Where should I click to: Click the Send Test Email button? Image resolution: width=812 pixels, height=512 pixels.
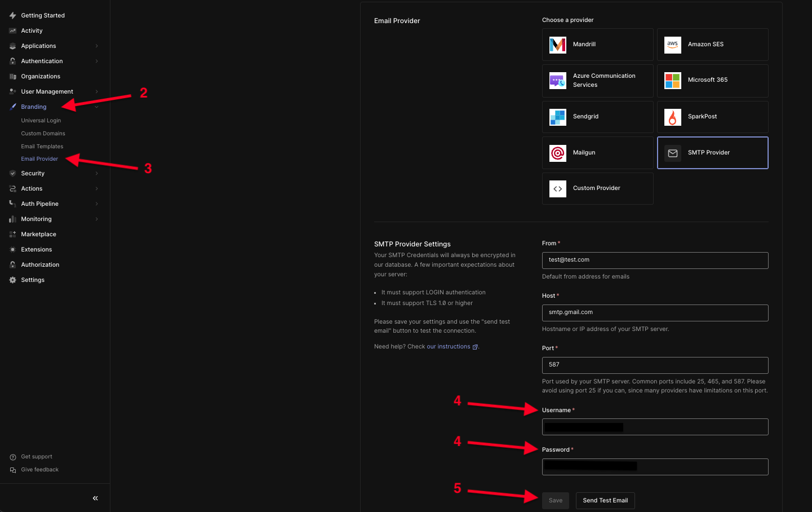605,501
